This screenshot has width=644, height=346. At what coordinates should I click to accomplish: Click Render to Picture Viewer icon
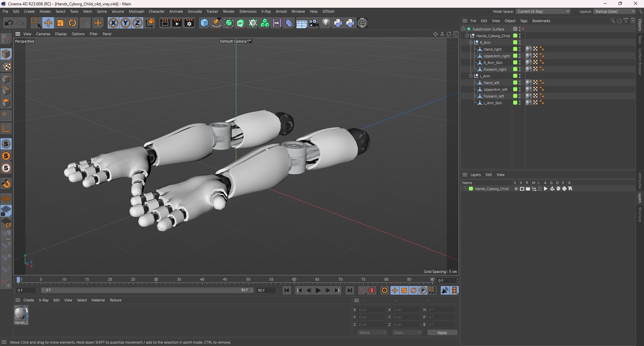pos(177,23)
